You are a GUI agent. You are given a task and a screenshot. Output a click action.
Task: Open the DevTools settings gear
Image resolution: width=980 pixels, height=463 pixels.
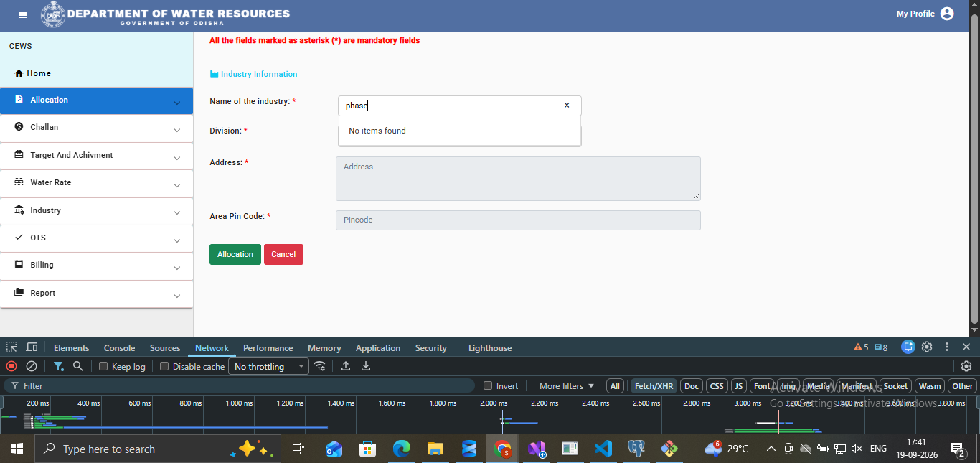tap(927, 347)
